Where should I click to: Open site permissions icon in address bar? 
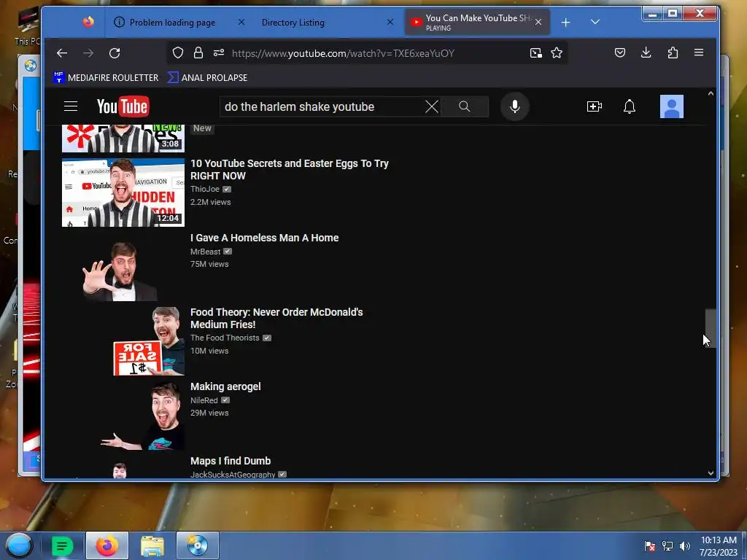point(219,52)
